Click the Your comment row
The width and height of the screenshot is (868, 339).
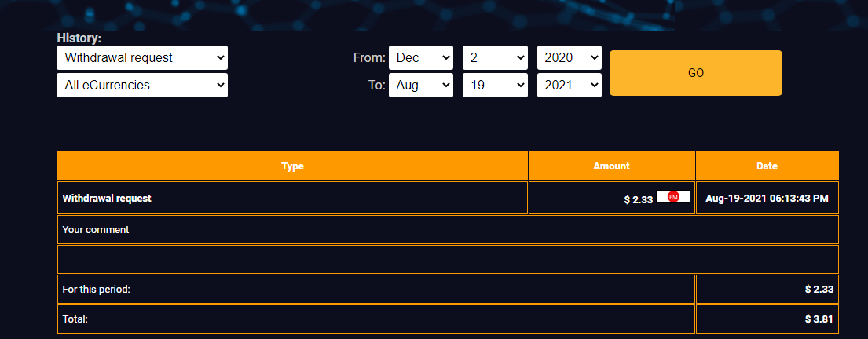(448, 229)
